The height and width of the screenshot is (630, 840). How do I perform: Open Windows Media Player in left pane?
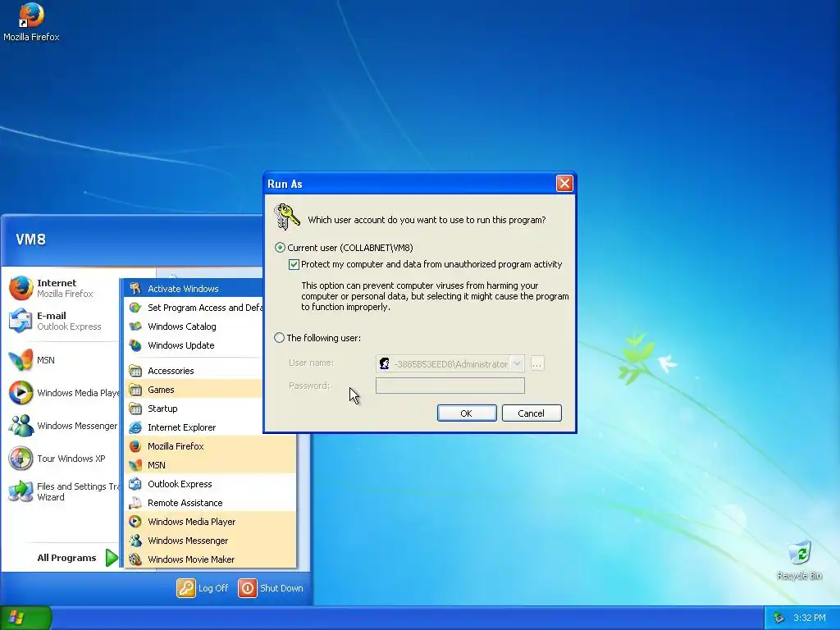pyautogui.click(x=63, y=393)
